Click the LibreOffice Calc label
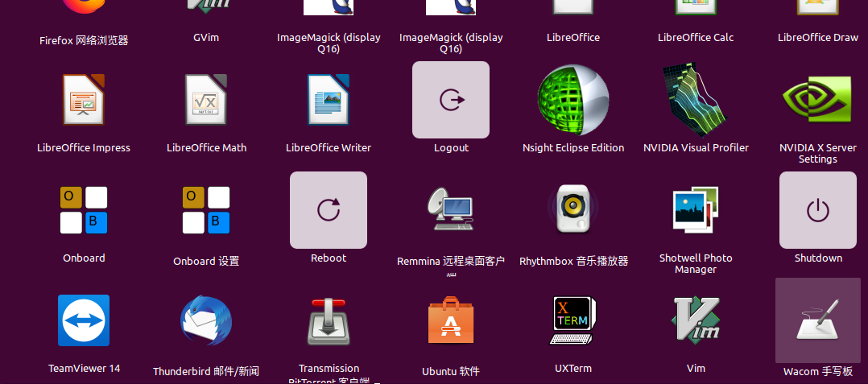Screen dimensions: 868x384 (x=696, y=38)
